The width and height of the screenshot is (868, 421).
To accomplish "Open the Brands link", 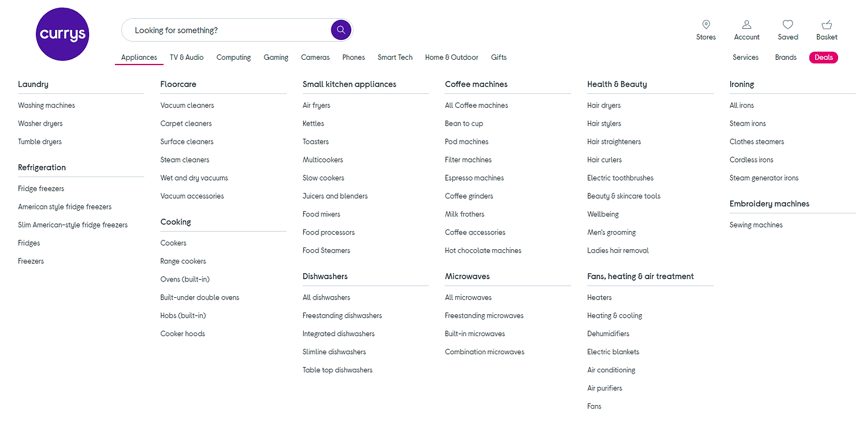I will [785, 57].
